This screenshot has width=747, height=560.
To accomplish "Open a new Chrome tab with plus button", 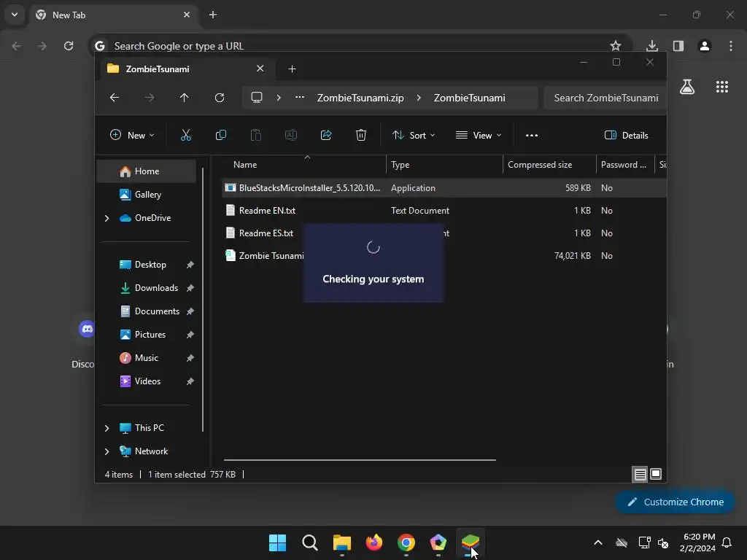I will (x=213, y=15).
